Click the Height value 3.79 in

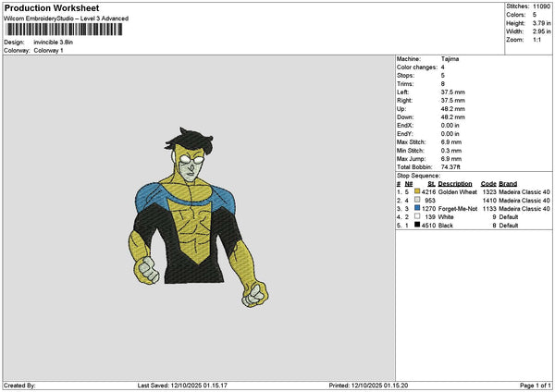click(x=541, y=23)
